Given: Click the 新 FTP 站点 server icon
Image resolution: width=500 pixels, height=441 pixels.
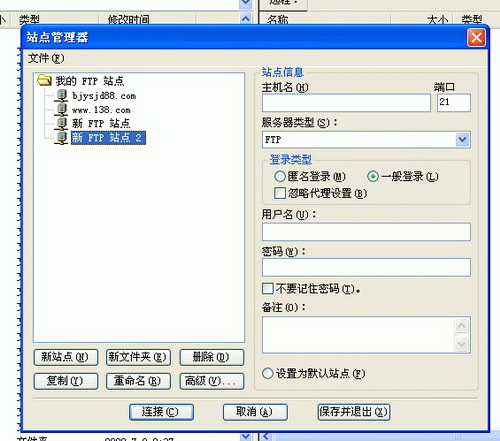Looking at the screenshot, I should (x=62, y=123).
